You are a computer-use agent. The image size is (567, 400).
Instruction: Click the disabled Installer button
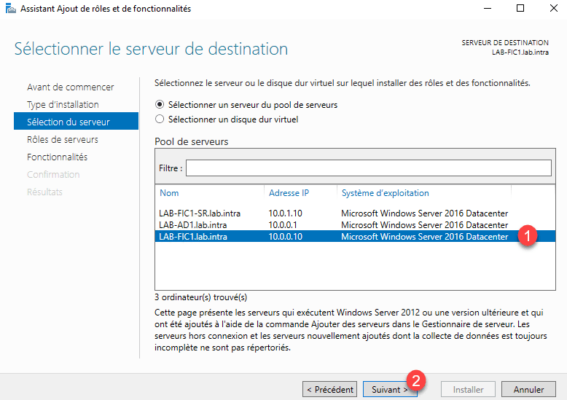tap(468, 390)
